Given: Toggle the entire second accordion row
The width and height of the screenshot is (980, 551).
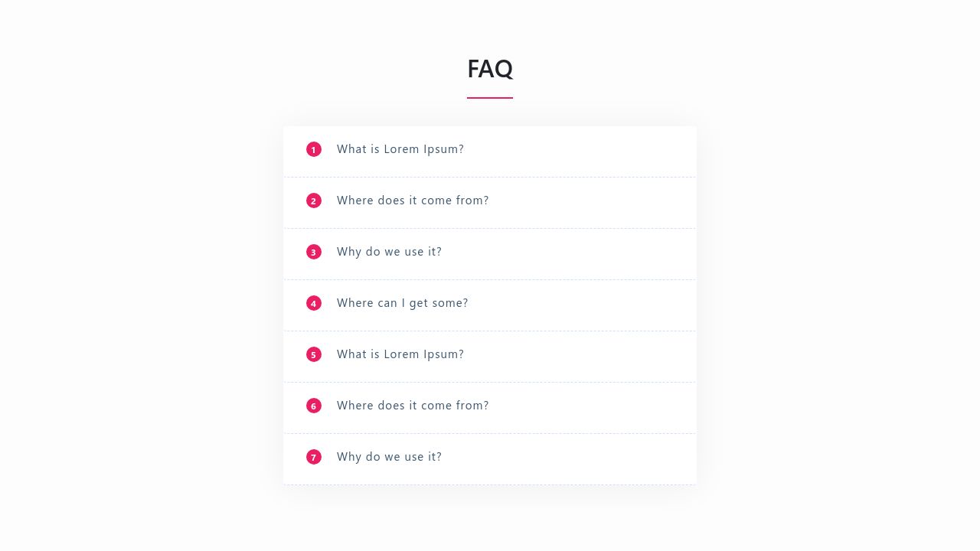Looking at the screenshot, I should coord(490,203).
